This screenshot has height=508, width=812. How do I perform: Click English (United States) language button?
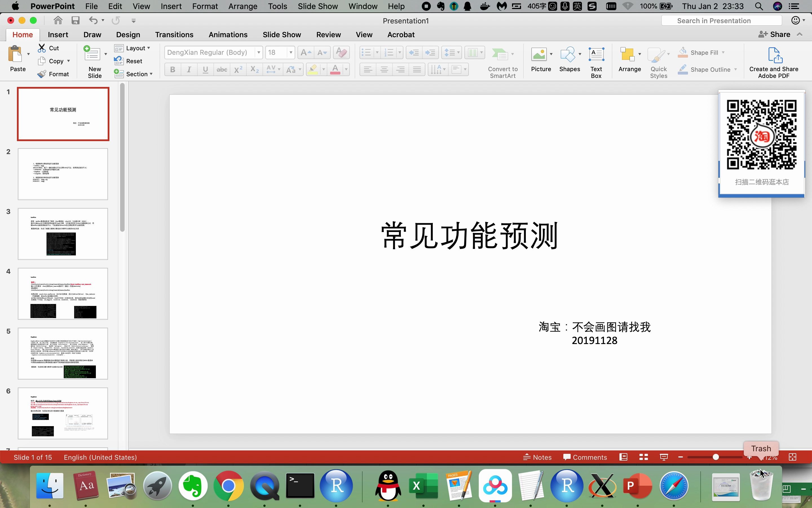click(100, 457)
